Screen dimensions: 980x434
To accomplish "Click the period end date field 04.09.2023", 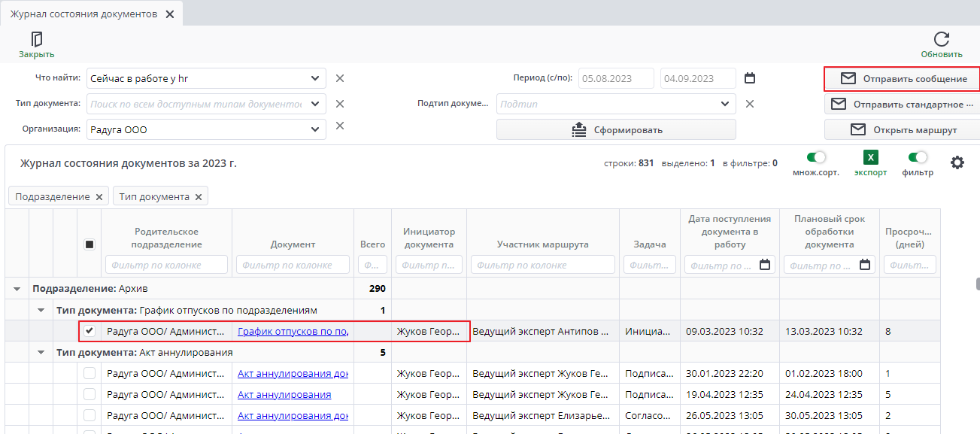I will (698, 78).
